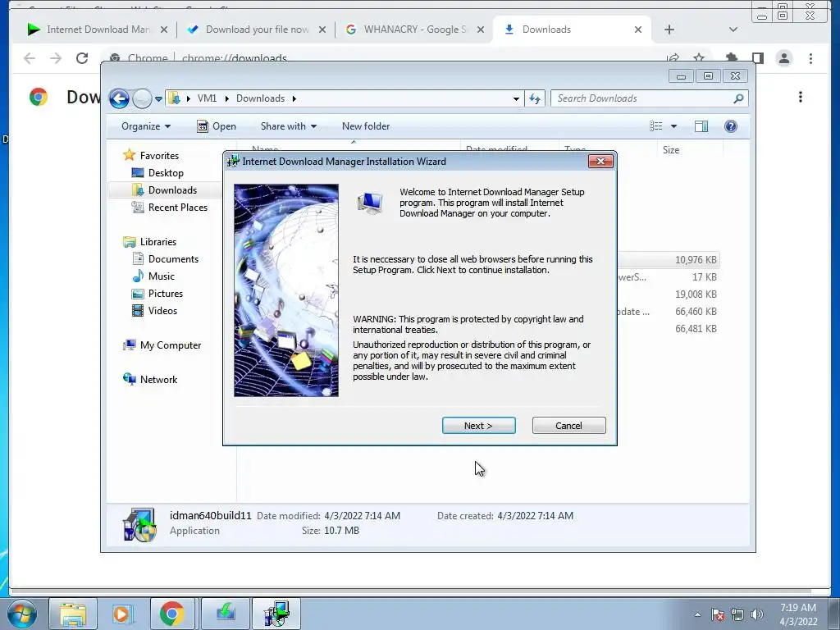Open the Share with menu
The height and width of the screenshot is (630, 840).
click(x=288, y=126)
